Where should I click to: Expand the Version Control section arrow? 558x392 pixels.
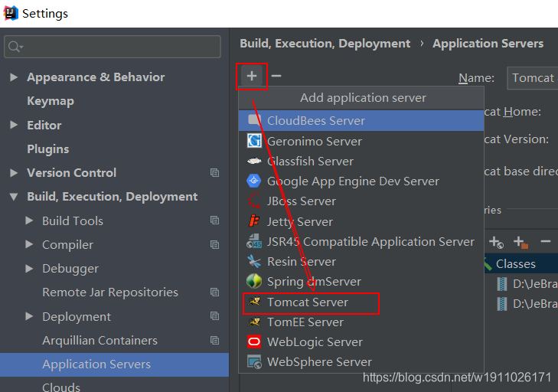point(14,173)
